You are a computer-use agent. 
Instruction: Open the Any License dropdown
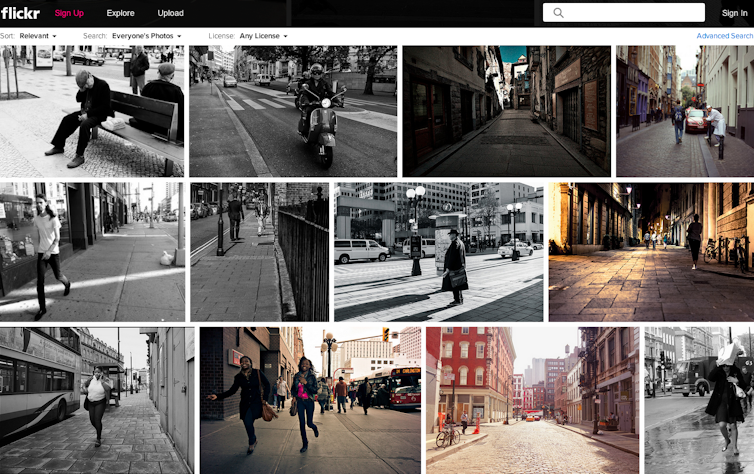[x=263, y=36]
